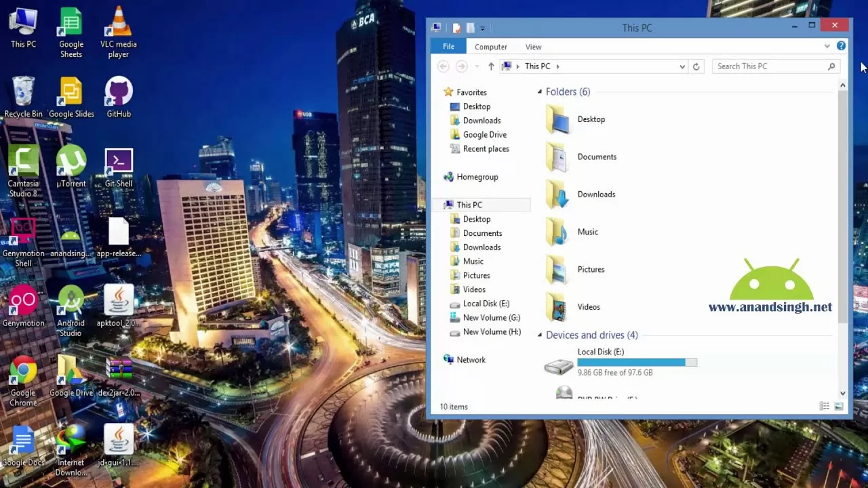Open the Computer ribbon tab

[x=491, y=47]
